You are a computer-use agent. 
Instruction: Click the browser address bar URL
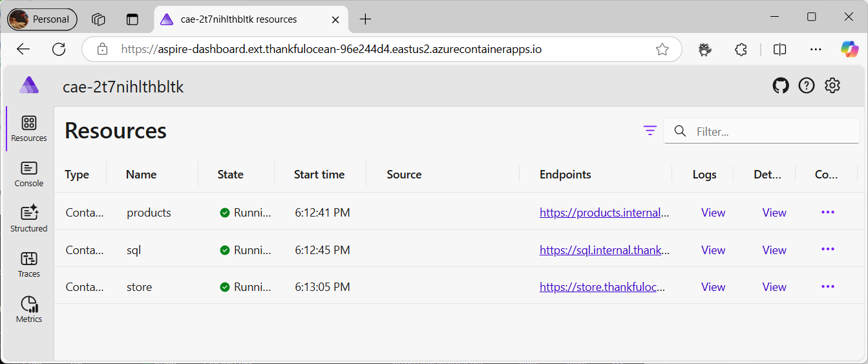pyautogui.click(x=332, y=49)
